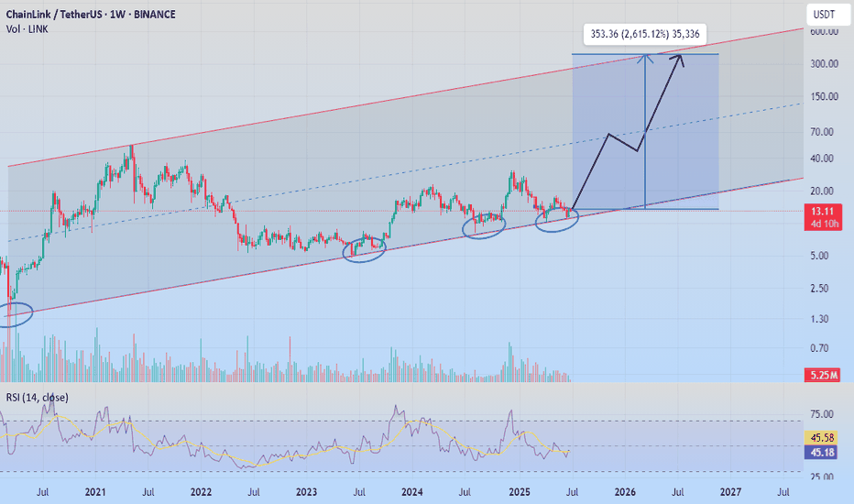
Task: Click the 25.00 RSI axis label
Action: point(822,477)
